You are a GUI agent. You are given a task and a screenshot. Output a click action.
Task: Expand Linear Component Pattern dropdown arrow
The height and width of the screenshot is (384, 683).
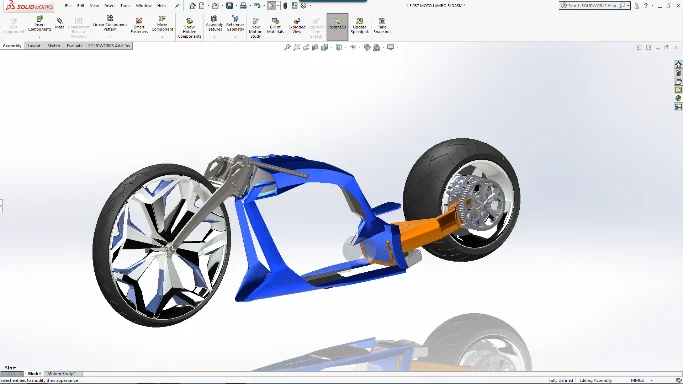click(110, 37)
